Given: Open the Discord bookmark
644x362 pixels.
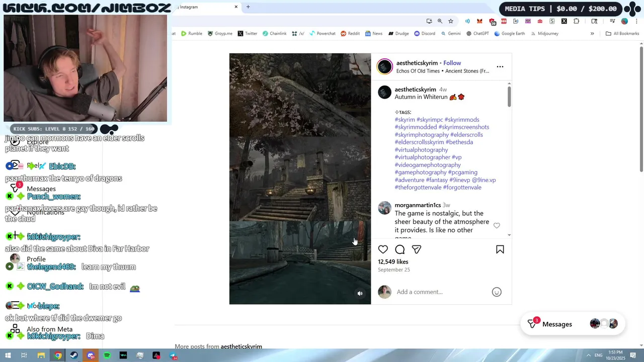Looking at the screenshot, I should pos(425,34).
